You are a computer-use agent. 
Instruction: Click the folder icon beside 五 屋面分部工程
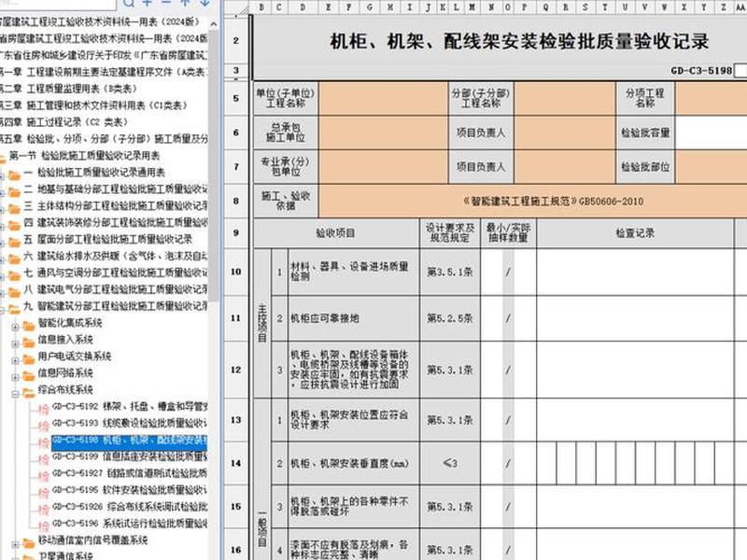[x=15, y=242]
